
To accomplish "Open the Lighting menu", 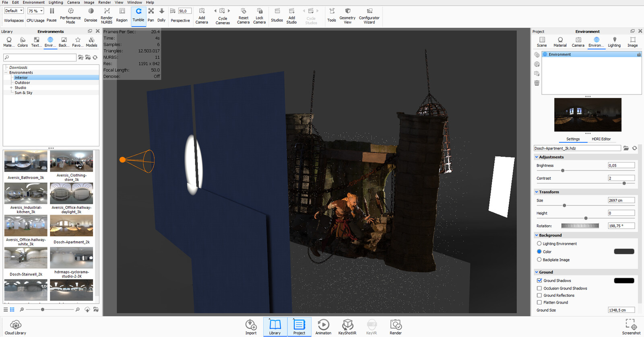I will coord(56,2).
